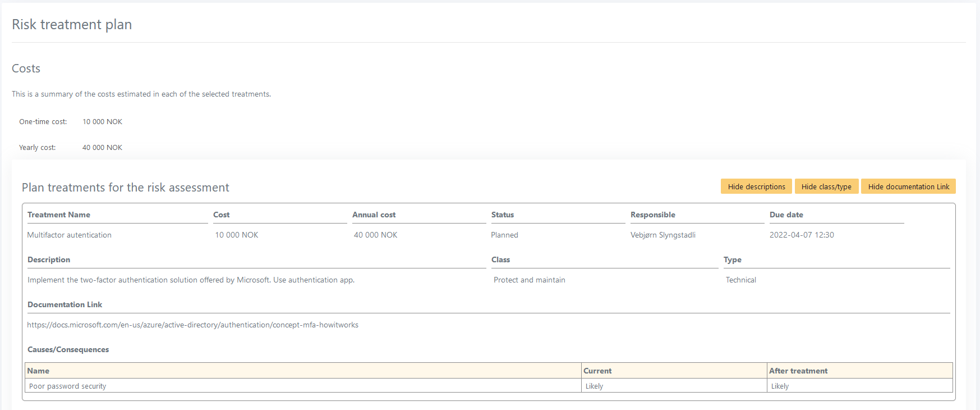Image resolution: width=980 pixels, height=410 pixels.
Task: Click the 10 000 NOK cost value in treatment row
Action: point(237,235)
